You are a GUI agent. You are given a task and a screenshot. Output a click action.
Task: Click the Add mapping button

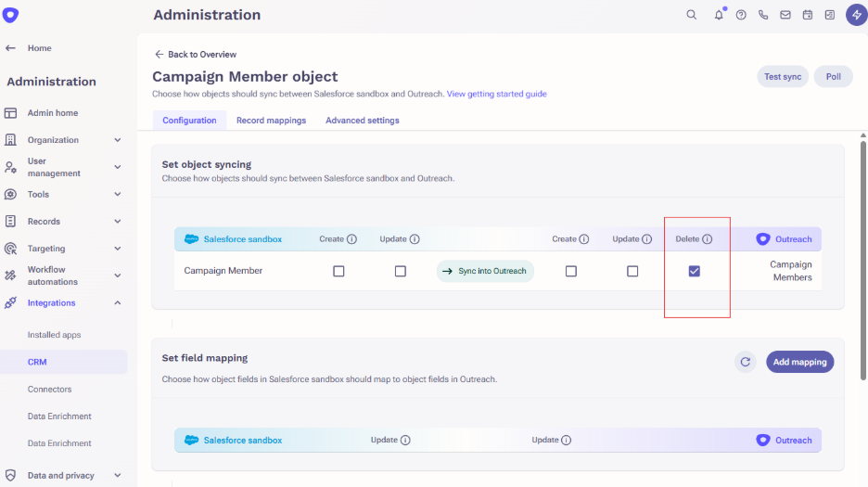click(x=800, y=362)
